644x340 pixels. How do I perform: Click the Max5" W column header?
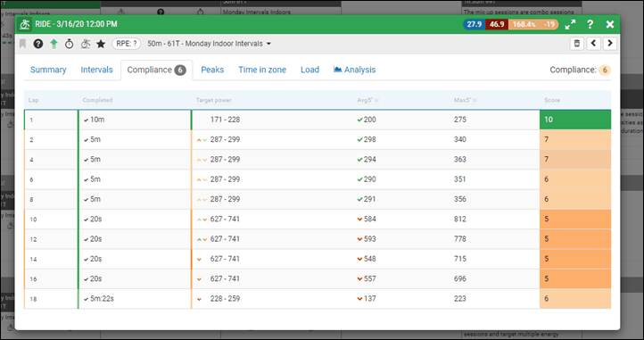click(x=466, y=100)
